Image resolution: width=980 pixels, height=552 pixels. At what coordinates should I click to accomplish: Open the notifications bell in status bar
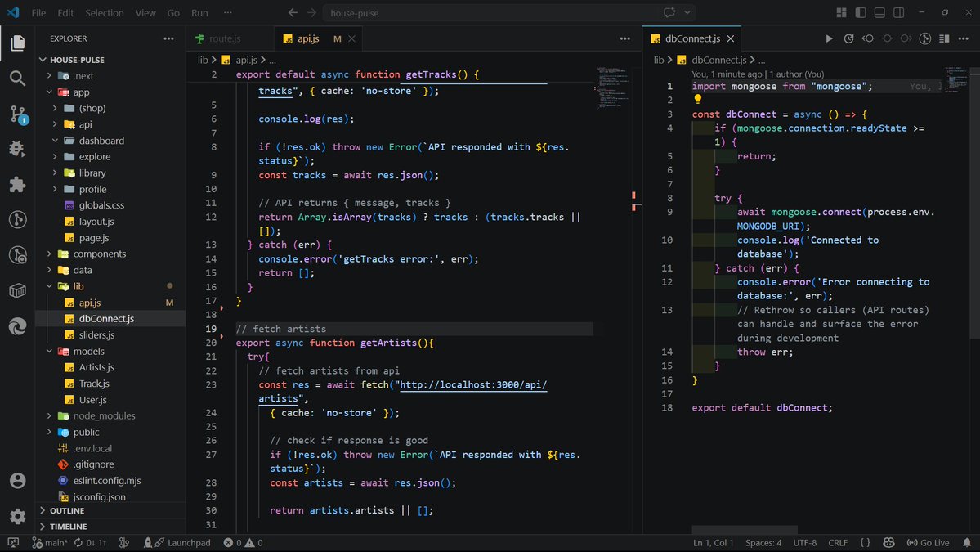966,542
